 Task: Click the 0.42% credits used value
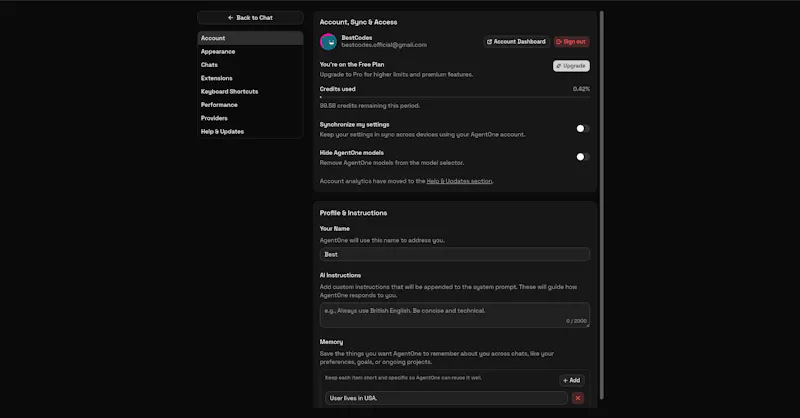(x=581, y=89)
